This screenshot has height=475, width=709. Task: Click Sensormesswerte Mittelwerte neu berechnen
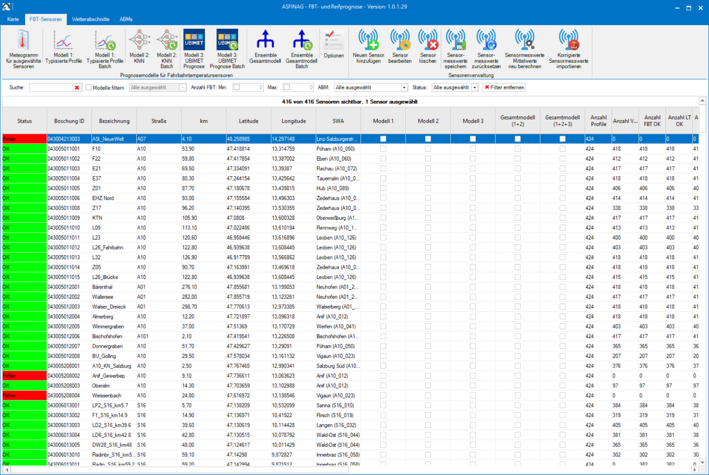[525, 49]
